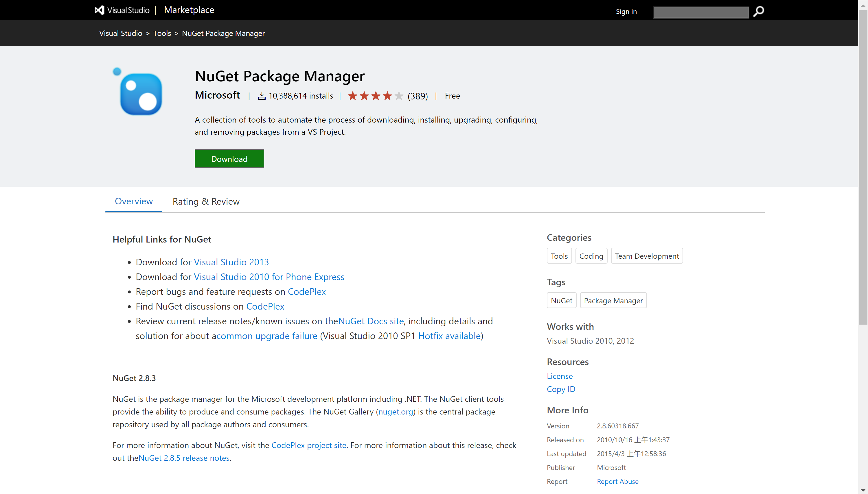Click the Copy ID resource link
Screen dimensions: 868x494
coord(561,389)
